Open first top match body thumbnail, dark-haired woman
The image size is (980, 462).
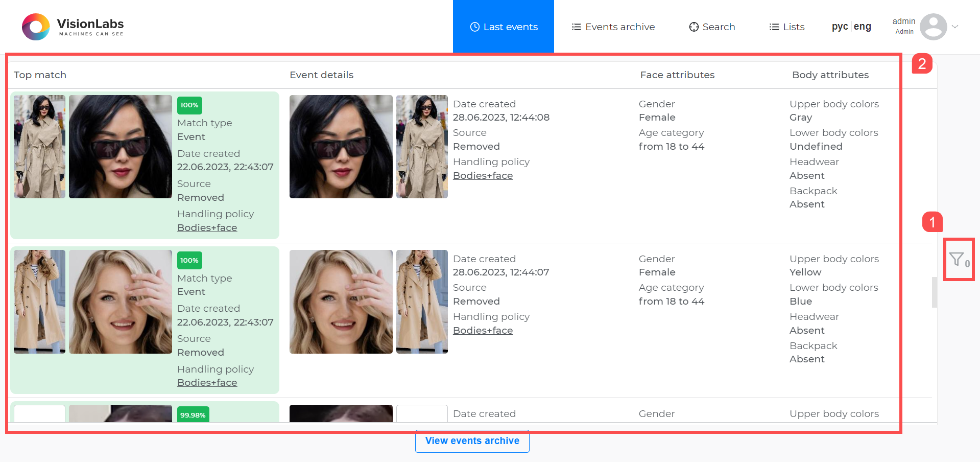tap(39, 147)
